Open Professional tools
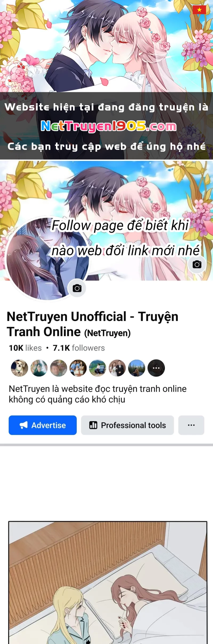This screenshot has height=644, width=213. 127,425
